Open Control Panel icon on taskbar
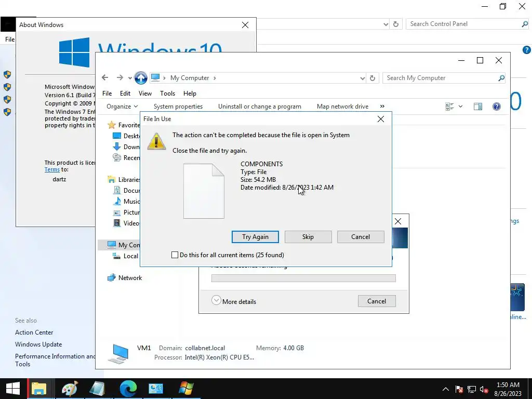Screen dimensions: 532x399 [x=156, y=389]
